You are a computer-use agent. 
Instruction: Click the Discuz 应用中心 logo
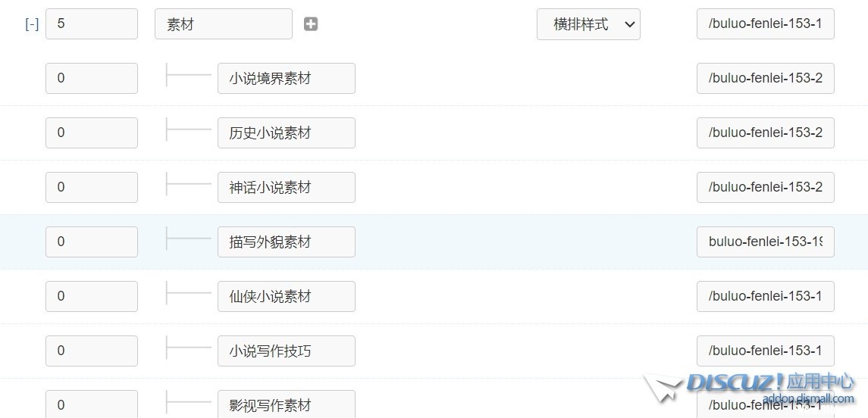[750, 387]
